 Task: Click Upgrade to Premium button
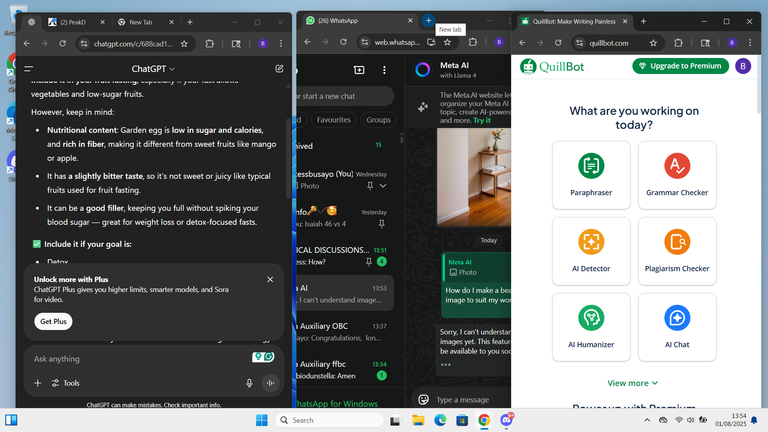(x=680, y=66)
